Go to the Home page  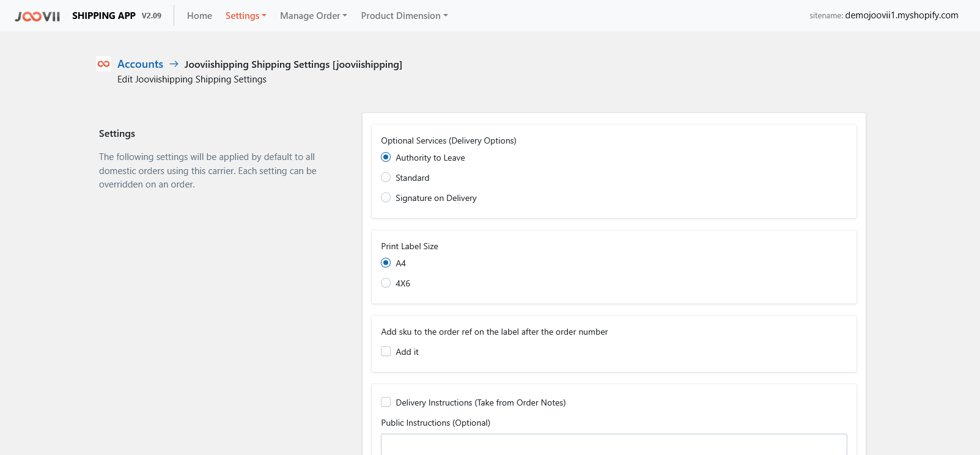[x=199, y=16]
